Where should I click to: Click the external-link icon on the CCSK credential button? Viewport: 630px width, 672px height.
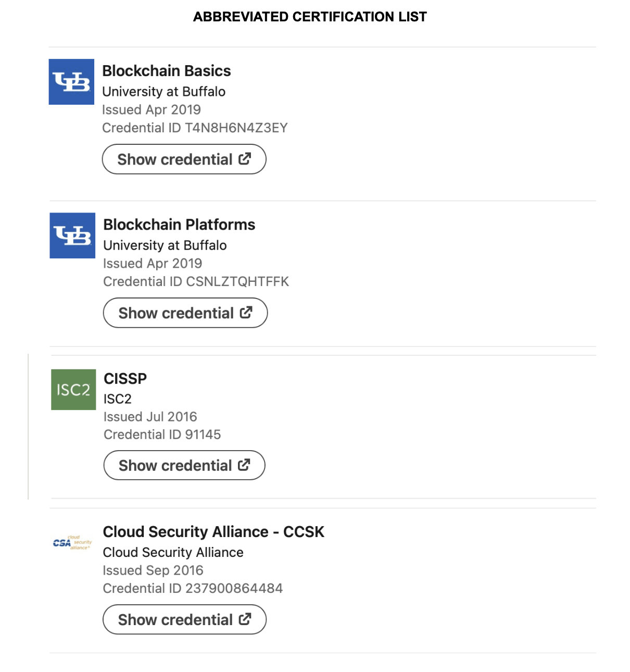(x=244, y=619)
